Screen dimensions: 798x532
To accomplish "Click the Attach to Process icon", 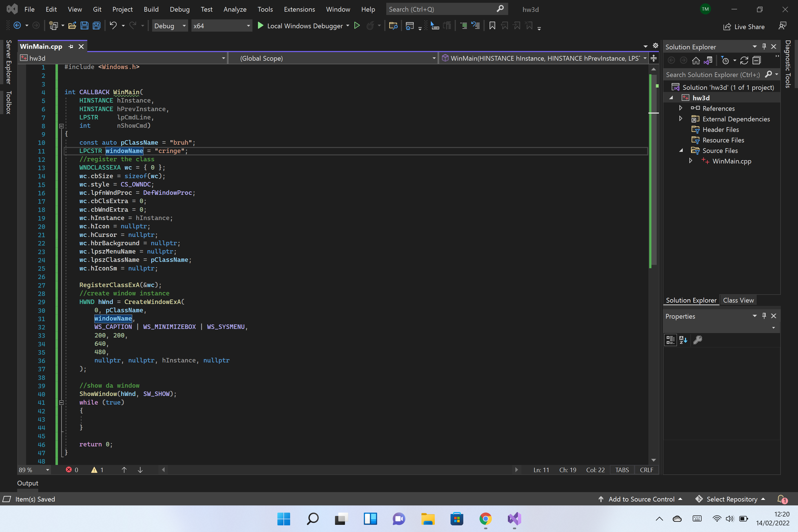I will click(x=434, y=25).
